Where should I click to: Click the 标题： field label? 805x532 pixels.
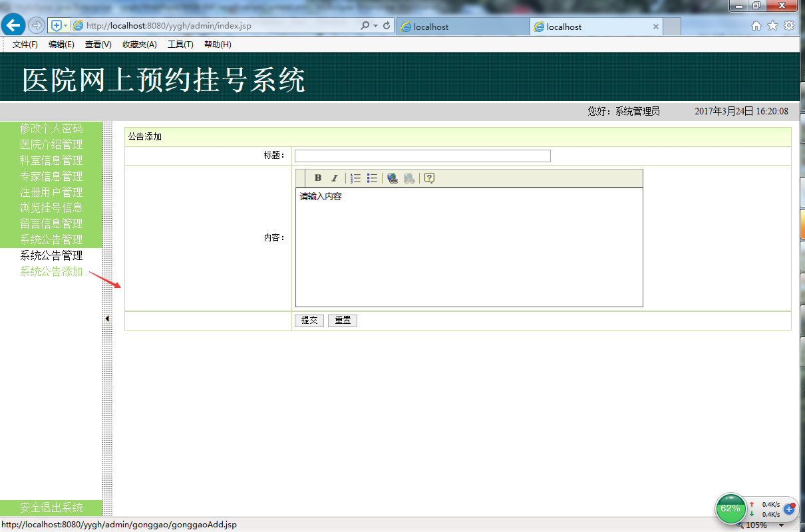click(274, 156)
